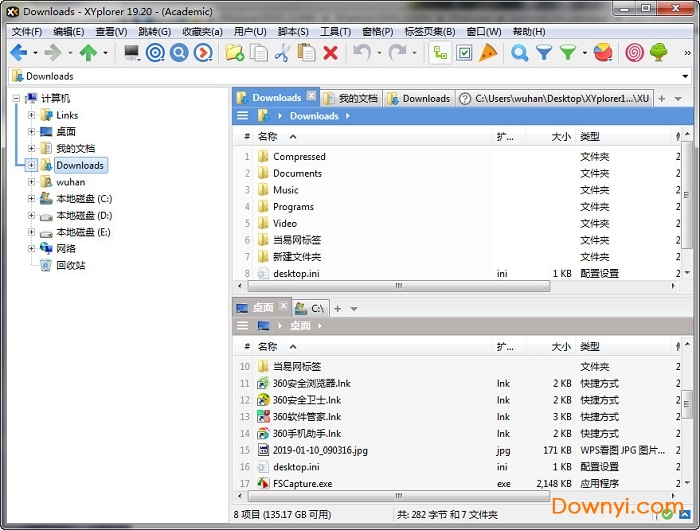
Task: Click upper pane horizontal scrollbar
Action: point(399,286)
